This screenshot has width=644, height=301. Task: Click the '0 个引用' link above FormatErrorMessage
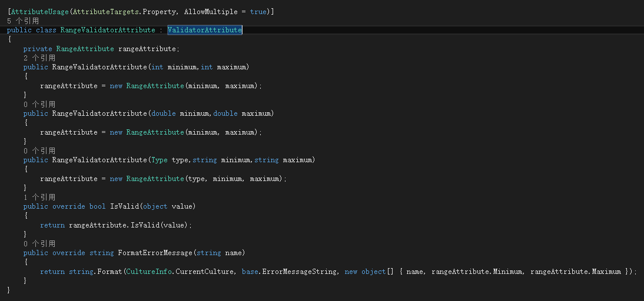[x=39, y=243]
